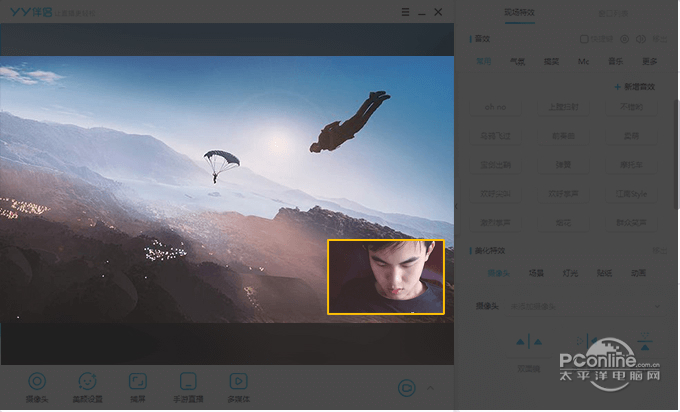Play the 宝剑出鞘 sound effect

(x=496, y=165)
